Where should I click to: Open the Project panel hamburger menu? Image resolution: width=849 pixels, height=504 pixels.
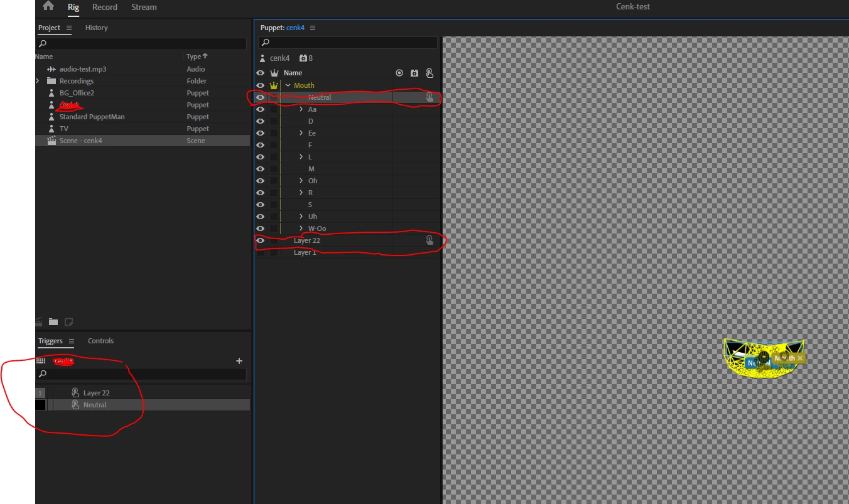coord(69,28)
